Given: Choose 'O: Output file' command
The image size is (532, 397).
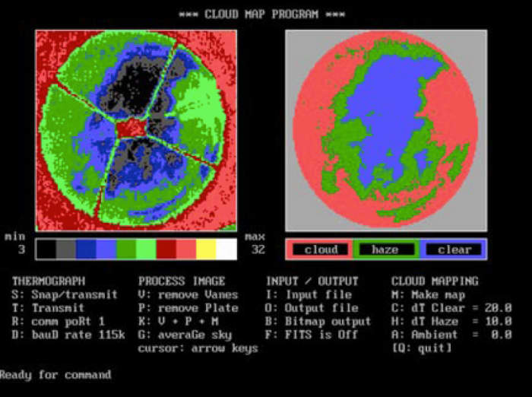Looking at the screenshot, I should [312, 308].
